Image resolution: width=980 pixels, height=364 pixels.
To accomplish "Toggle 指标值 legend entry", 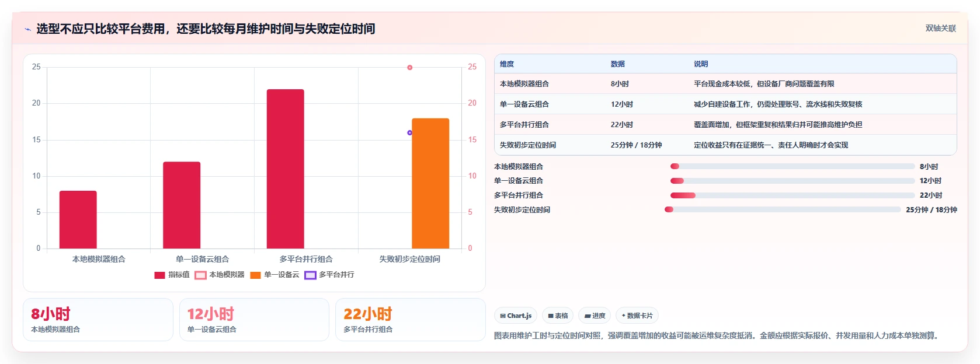I will (172, 275).
